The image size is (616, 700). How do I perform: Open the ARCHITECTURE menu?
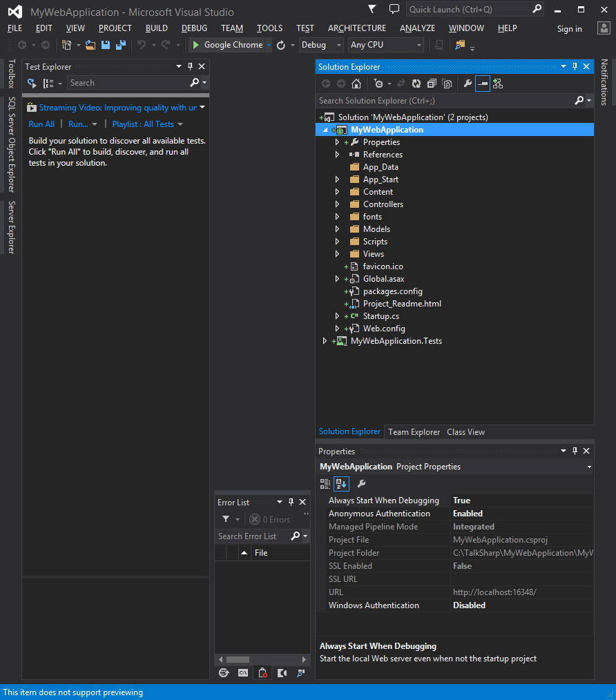tap(357, 28)
